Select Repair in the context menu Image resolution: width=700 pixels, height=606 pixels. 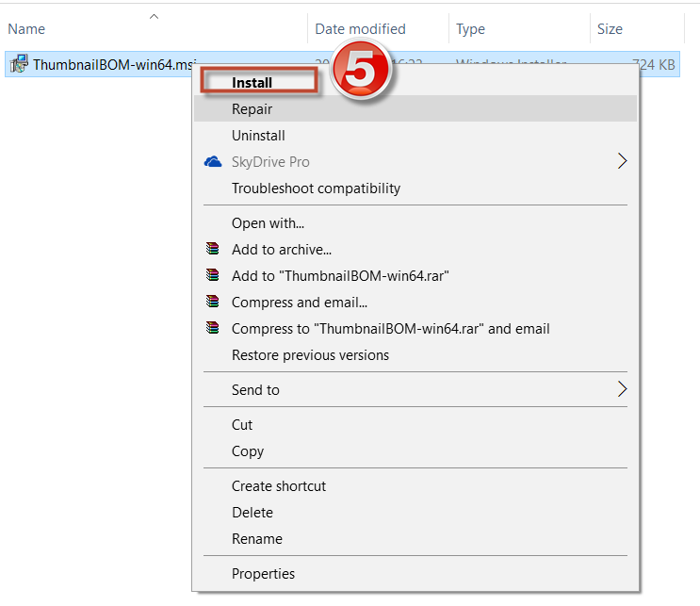[252, 109]
